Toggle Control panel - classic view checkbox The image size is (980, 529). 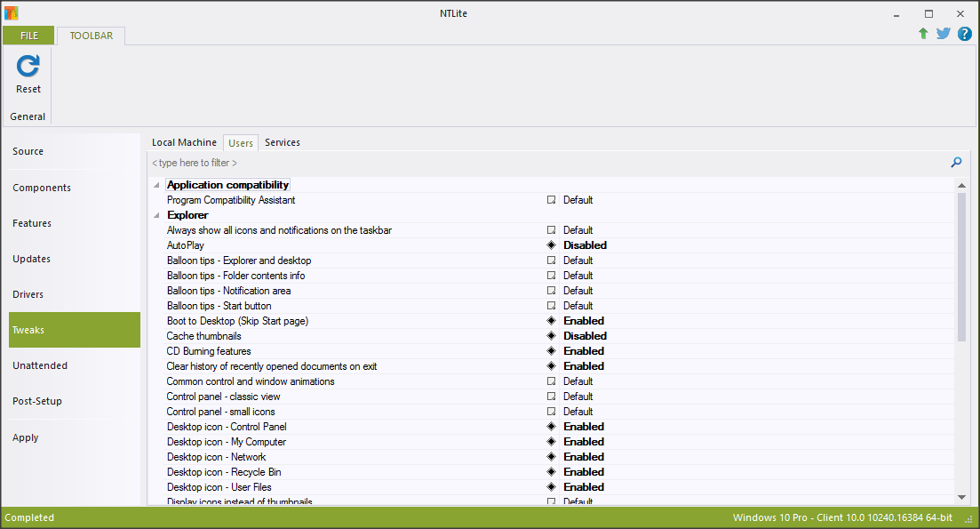pyautogui.click(x=551, y=397)
